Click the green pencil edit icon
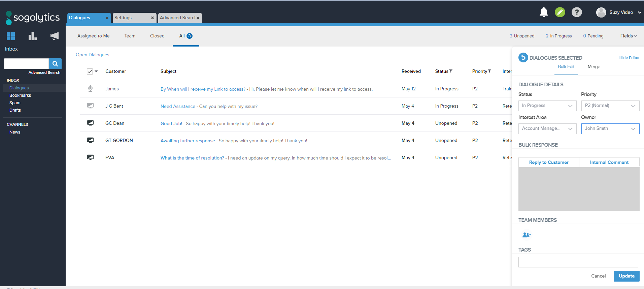644x289 pixels. point(560,12)
